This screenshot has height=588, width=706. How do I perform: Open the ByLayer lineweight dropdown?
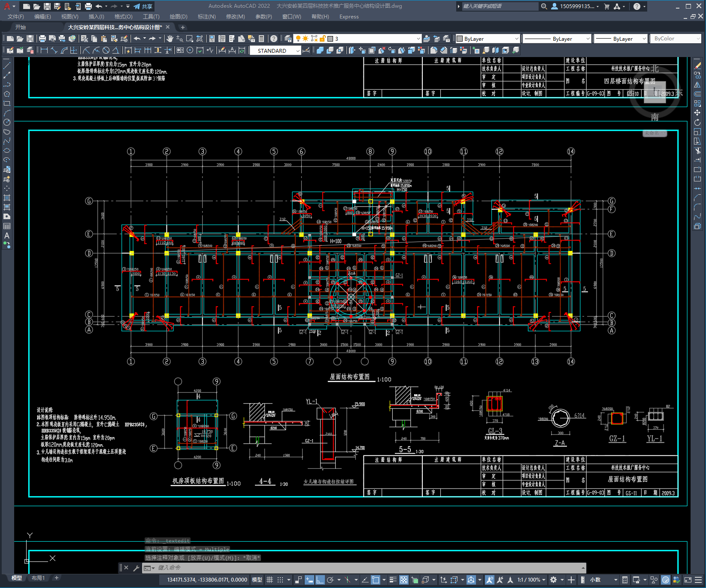[621, 39]
